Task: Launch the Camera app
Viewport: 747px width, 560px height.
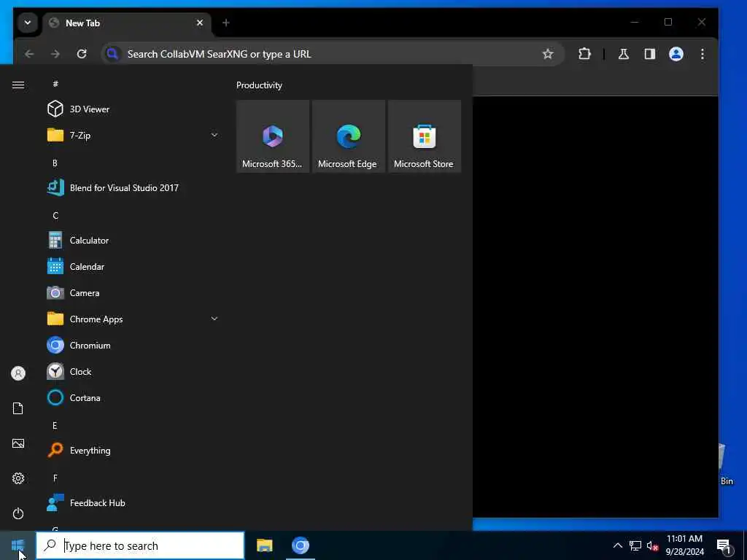Action: tap(133, 293)
